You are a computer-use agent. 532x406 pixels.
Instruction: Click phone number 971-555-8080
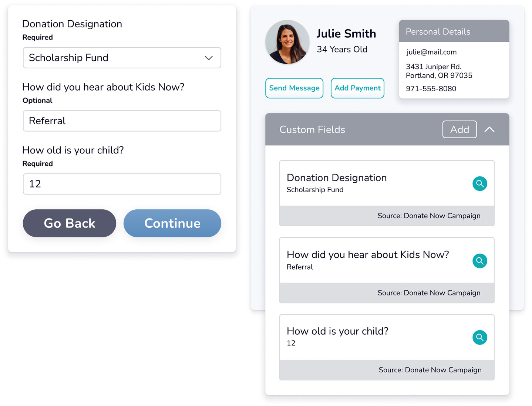431,89
